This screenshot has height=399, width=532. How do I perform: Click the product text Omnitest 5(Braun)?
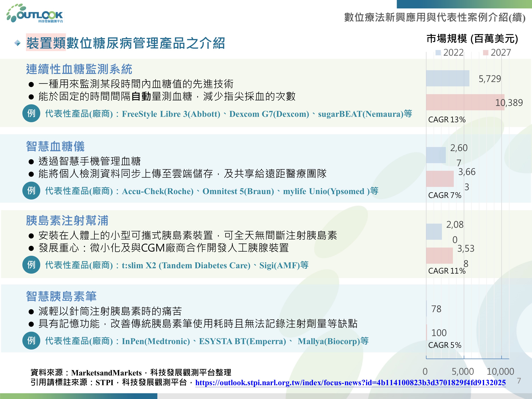pyautogui.click(x=238, y=192)
